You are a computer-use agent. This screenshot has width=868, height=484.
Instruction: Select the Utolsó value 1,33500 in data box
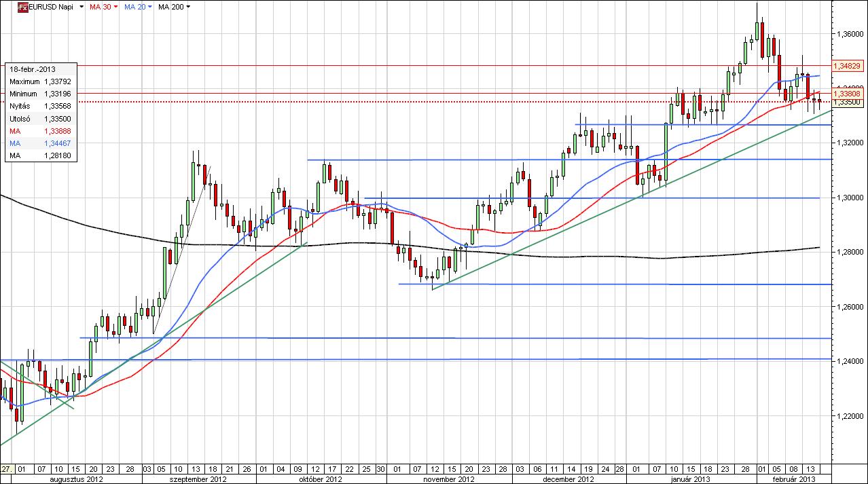[x=57, y=119]
